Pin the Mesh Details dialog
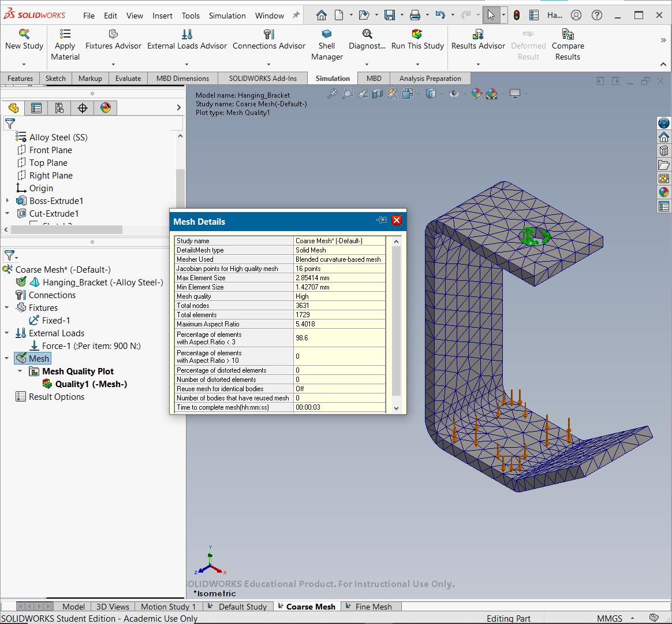Image resolution: width=672 pixels, height=624 pixels. click(x=381, y=221)
